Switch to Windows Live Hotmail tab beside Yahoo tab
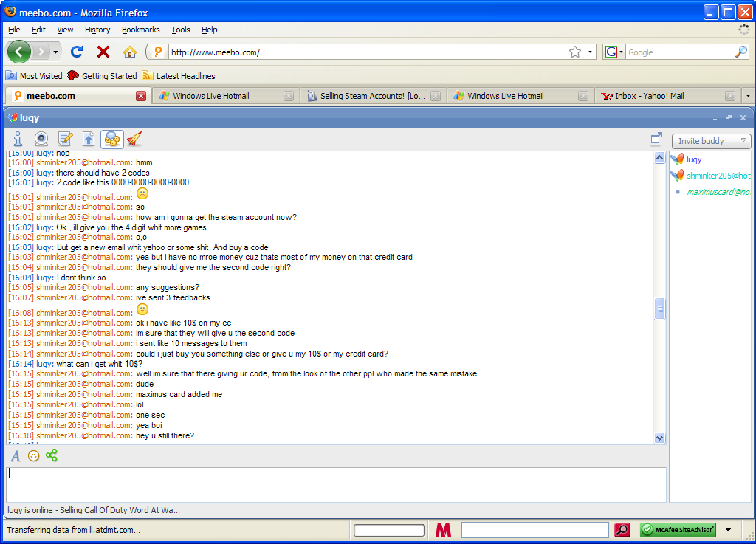 [x=520, y=96]
